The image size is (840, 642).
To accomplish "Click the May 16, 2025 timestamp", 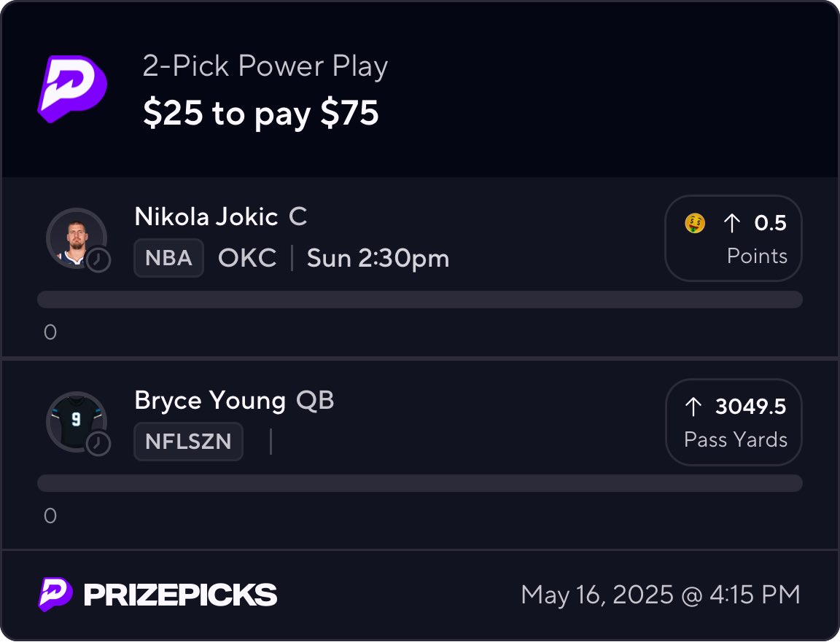I will [x=661, y=595].
